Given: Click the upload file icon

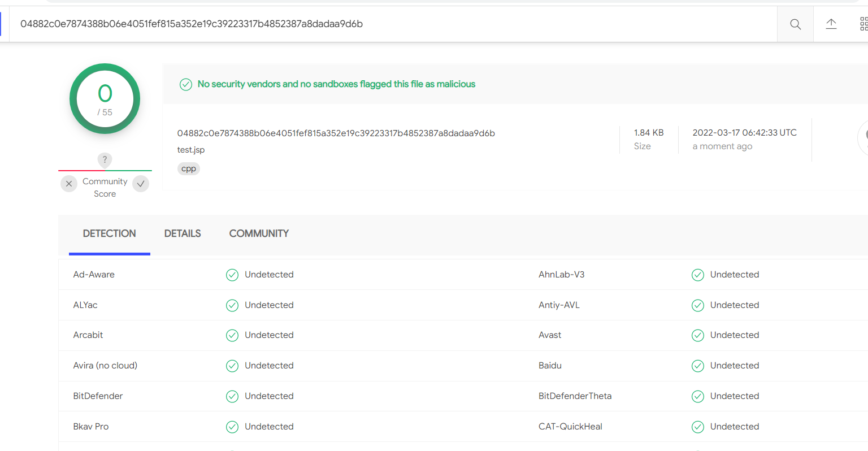Looking at the screenshot, I should point(831,24).
